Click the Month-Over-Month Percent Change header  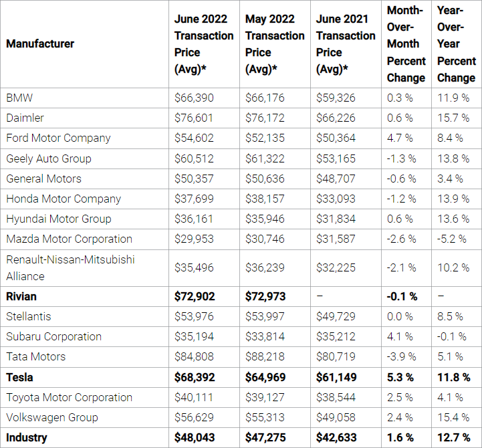(x=406, y=44)
